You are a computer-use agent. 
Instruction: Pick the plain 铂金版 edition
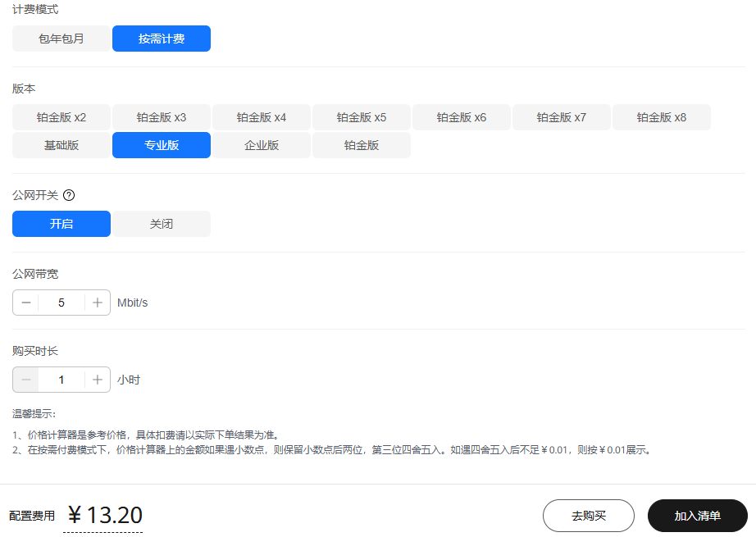click(x=362, y=145)
